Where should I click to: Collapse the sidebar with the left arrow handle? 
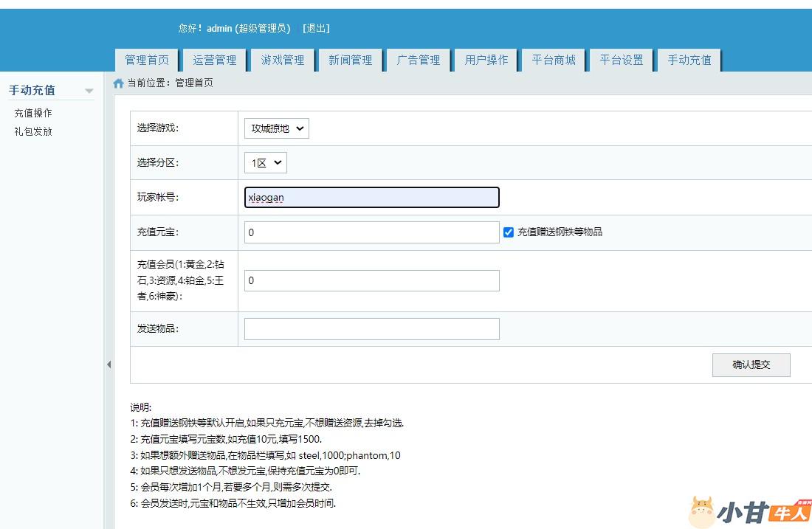pyautogui.click(x=109, y=364)
